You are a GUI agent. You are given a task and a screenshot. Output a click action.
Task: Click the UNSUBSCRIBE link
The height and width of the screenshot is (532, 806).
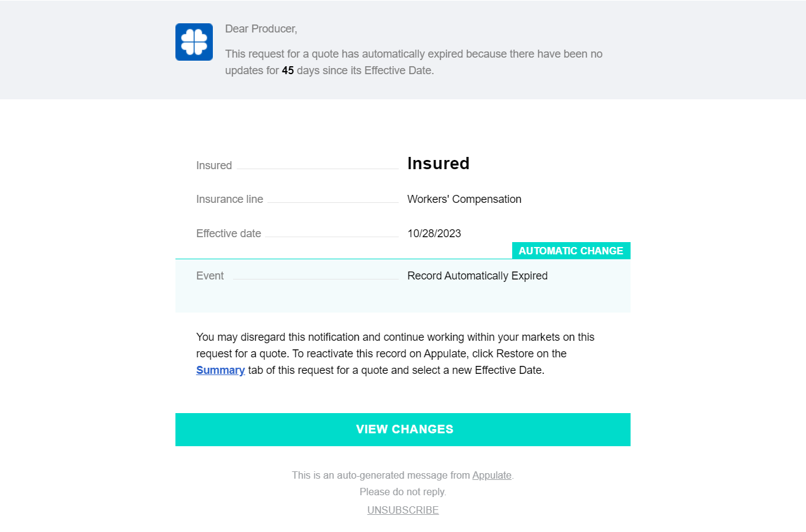click(x=402, y=510)
